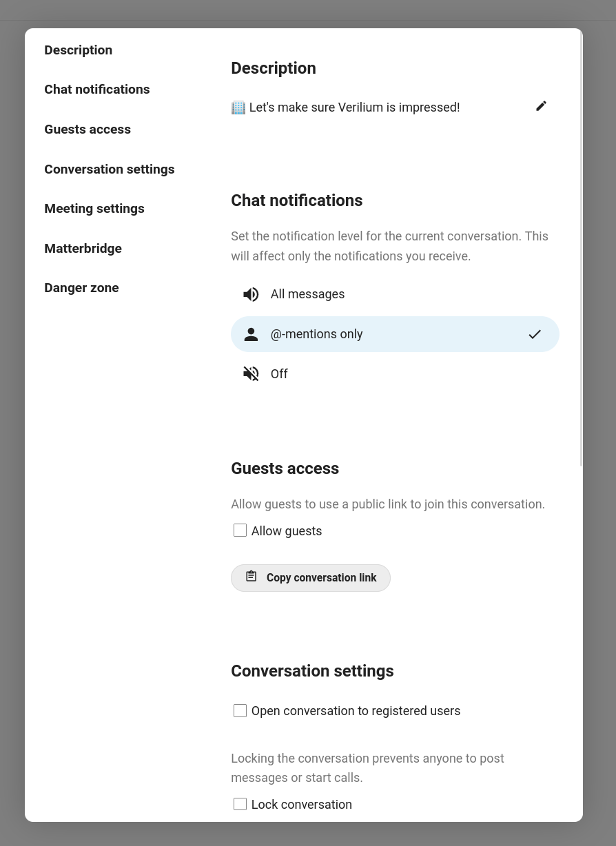This screenshot has width=616, height=846.
Task: Open the Matterbridge section
Action: coord(83,249)
